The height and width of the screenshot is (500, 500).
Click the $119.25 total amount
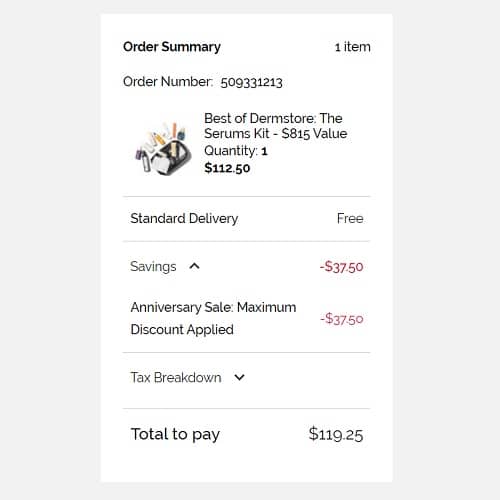click(336, 434)
